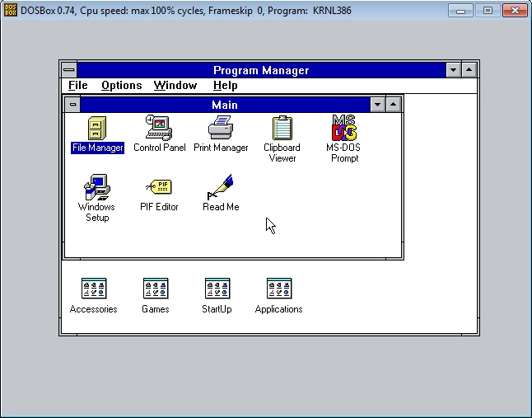
Task: Open the File menu
Action: [x=78, y=85]
